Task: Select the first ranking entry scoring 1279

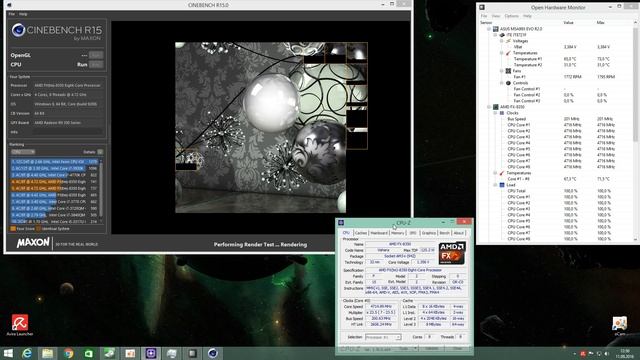Action: (54, 162)
